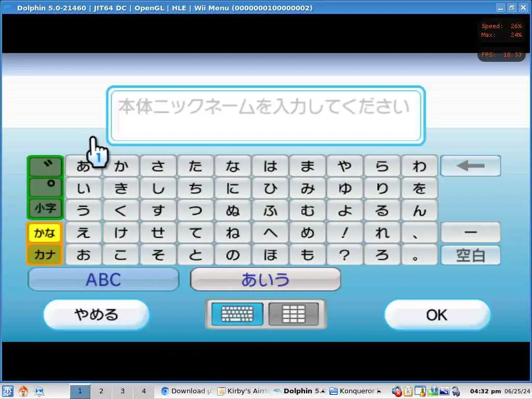Tap the ふ key

[270, 210]
